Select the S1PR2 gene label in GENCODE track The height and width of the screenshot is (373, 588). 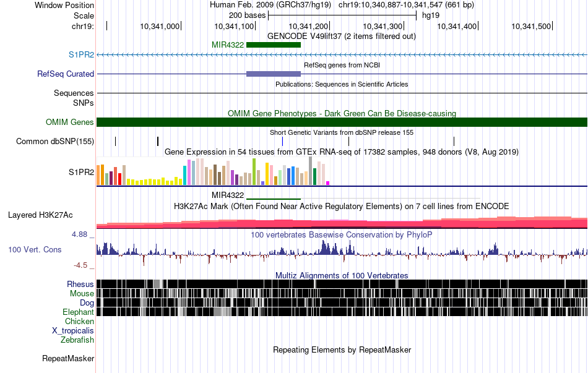(x=81, y=54)
